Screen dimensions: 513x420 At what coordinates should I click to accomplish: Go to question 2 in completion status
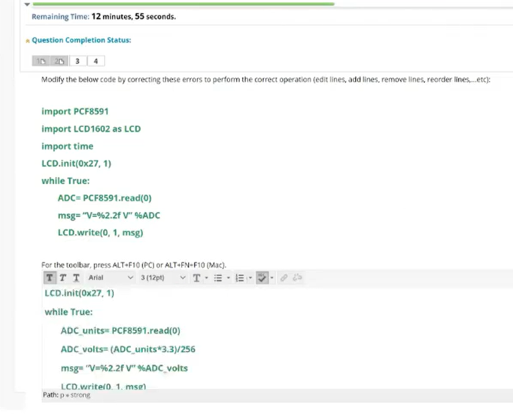coord(59,61)
